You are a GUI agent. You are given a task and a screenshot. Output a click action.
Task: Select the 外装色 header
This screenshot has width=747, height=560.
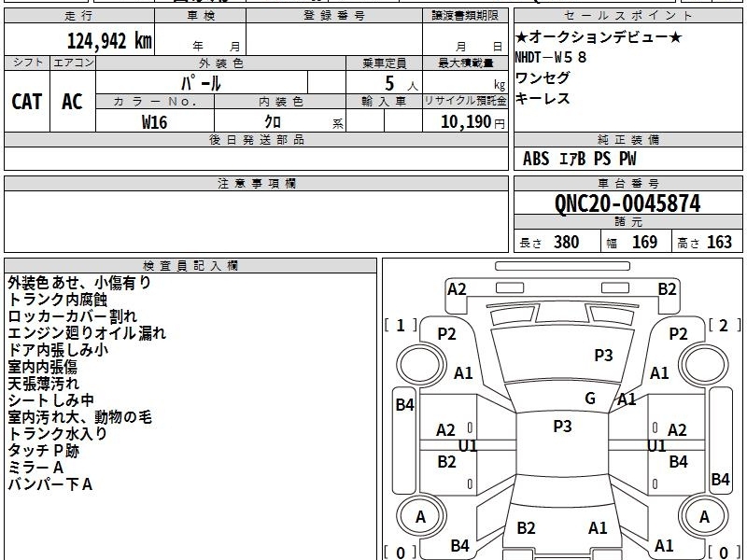click(x=220, y=63)
